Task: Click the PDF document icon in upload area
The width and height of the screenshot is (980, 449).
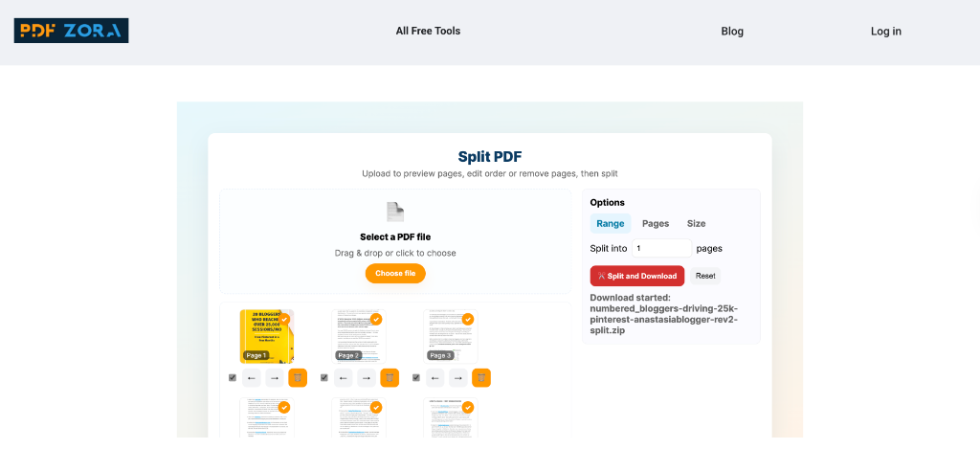Action: tap(395, 212)
